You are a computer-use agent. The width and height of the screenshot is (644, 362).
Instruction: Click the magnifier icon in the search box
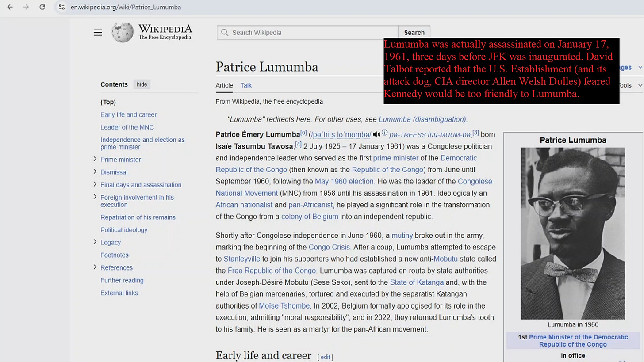click(x=225, y=33)
